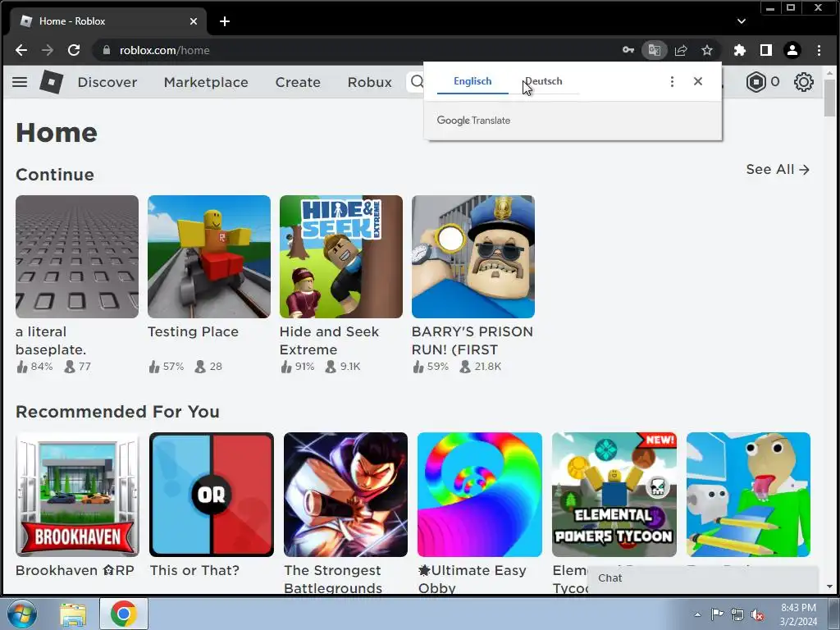Open Hide and Seek Extreme thumbnail
The width and height of the screenshot is (840, 630).
pos(340,257)
